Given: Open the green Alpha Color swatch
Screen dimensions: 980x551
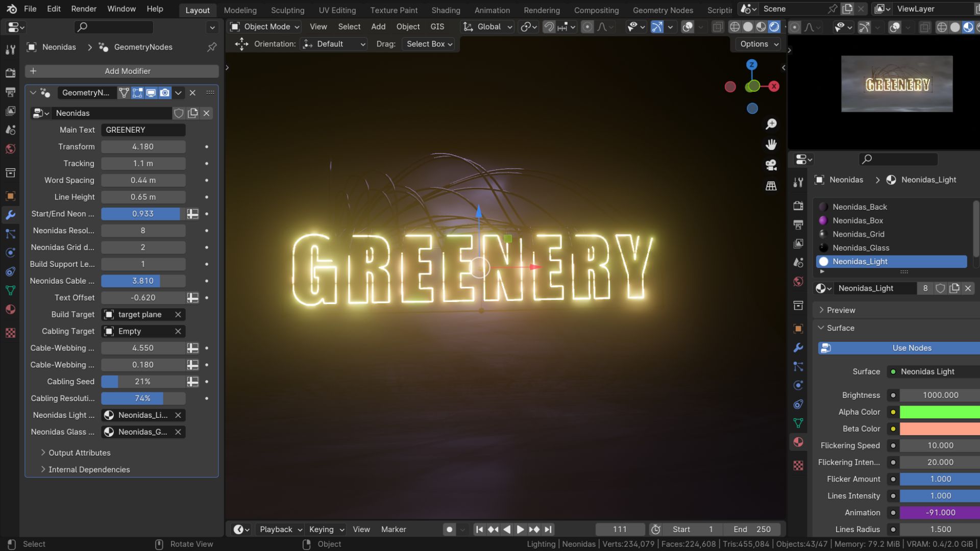Looking at the screenshot, I should (x=939, y=412).
